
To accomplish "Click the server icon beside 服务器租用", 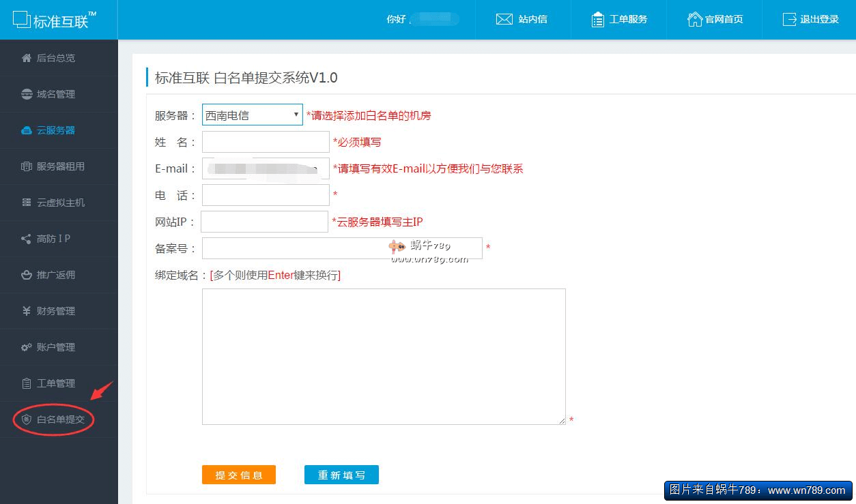I will pyautogui.click(x=27, y=166).
